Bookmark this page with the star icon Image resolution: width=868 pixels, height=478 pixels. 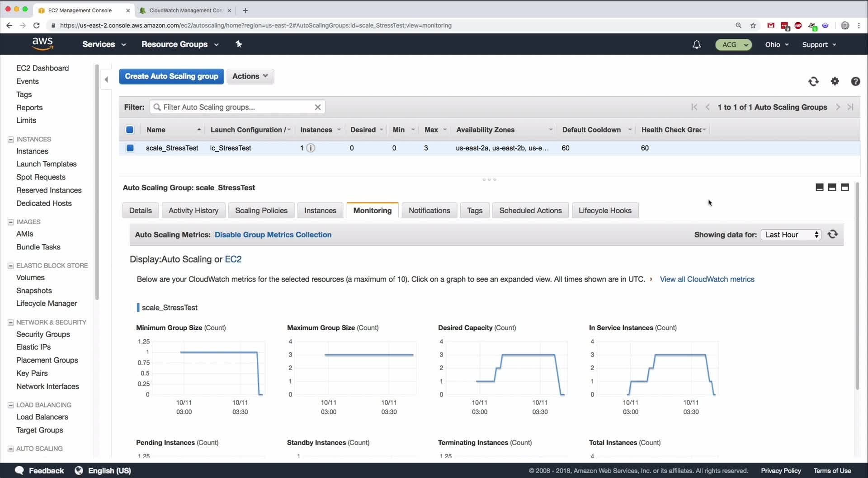pos(753,25)
